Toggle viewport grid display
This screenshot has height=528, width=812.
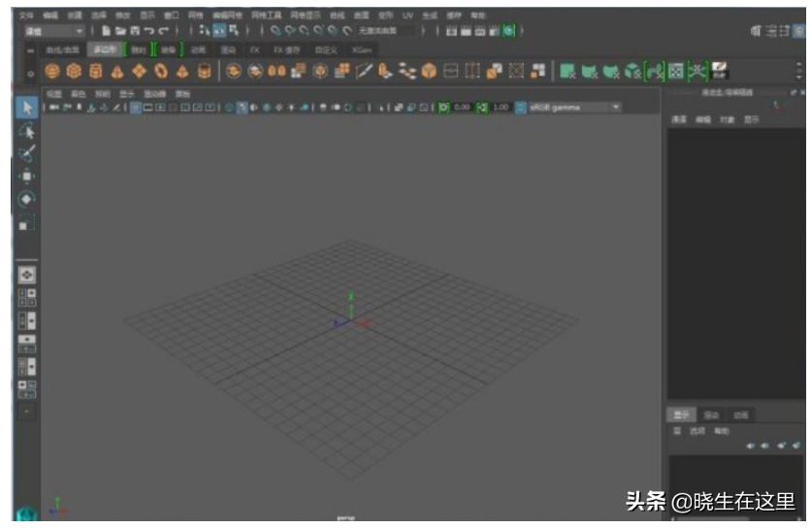(x=136, y=108)
